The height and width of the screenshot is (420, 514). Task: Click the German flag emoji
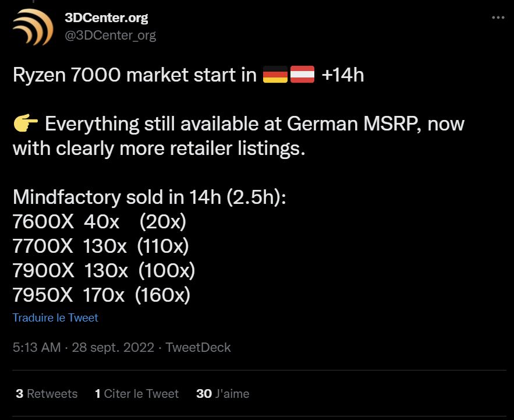275,75
